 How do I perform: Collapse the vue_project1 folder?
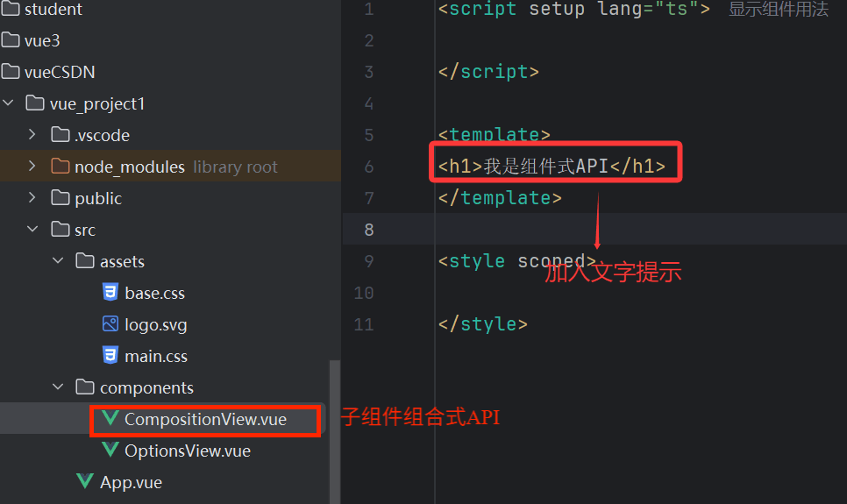tap(8, 102)
